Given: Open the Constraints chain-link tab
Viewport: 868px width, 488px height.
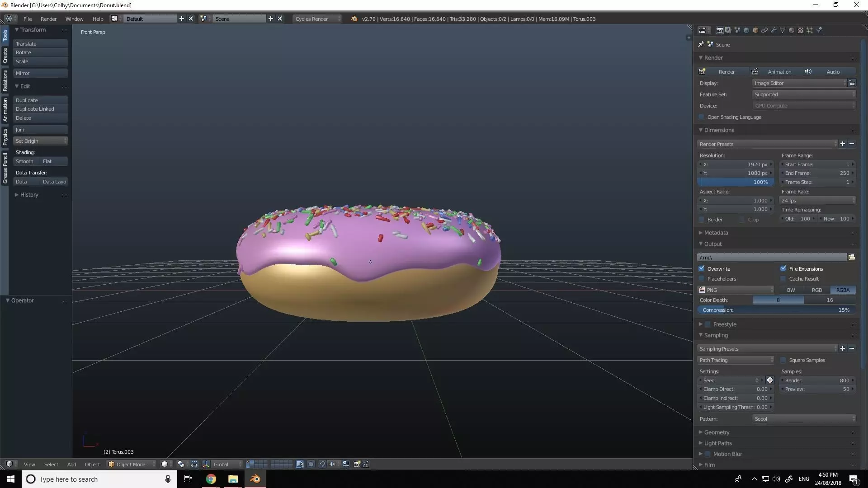Looking at the screenshot, I should click(x=764, y=30).
